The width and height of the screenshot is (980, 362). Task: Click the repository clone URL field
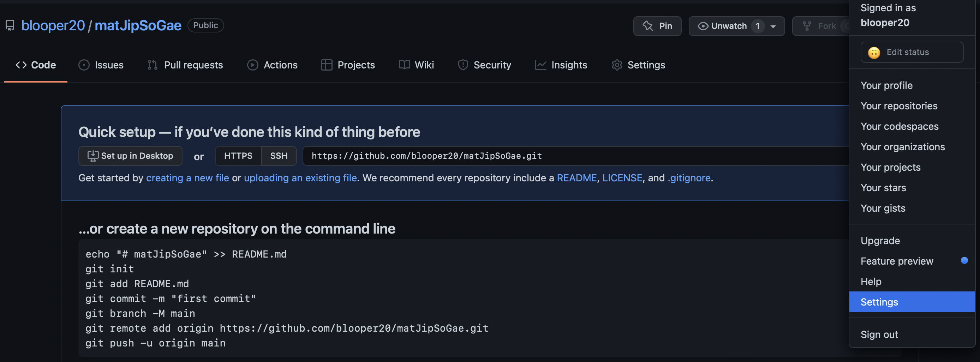coord(575,156)
